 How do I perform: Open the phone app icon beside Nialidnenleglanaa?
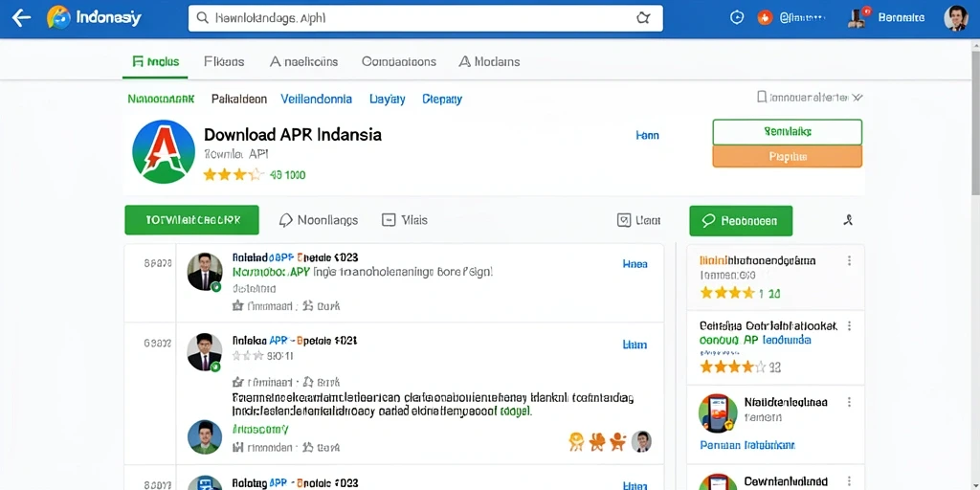(x=717, y=413)
